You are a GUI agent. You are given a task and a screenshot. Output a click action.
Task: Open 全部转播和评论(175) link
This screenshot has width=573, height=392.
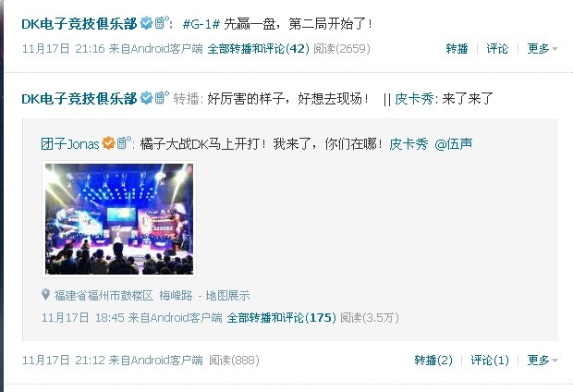click(x=281, y=317)
